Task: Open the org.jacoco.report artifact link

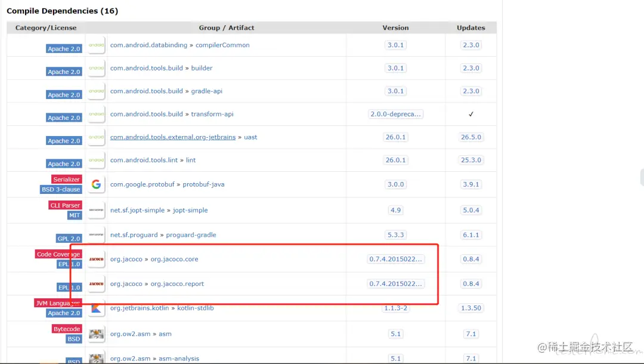Action: pos(177,283)
